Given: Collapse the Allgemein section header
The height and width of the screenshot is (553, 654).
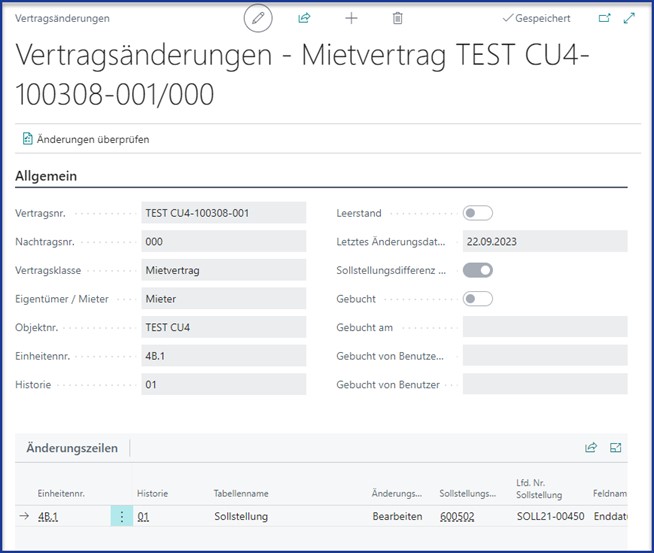Looking at the screenshot, I should 46,176.
